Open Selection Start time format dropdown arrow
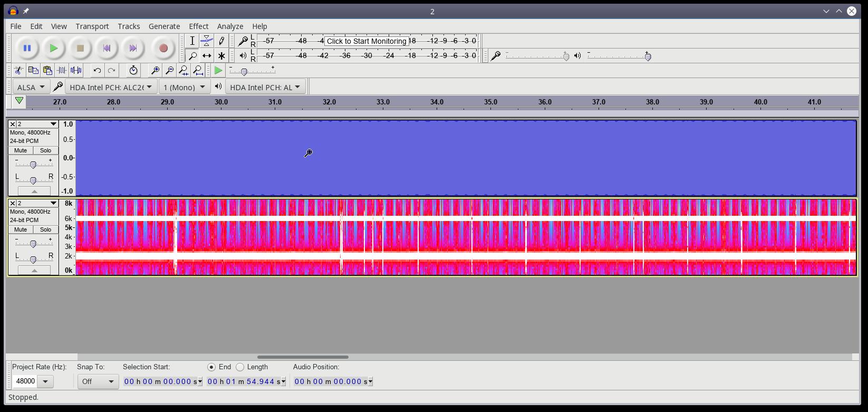 click(200, 381)
